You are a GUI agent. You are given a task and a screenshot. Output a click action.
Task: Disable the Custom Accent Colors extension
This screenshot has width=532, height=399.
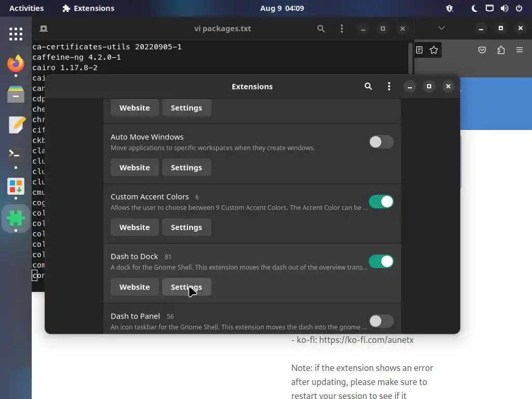click(x=381, y=202)
